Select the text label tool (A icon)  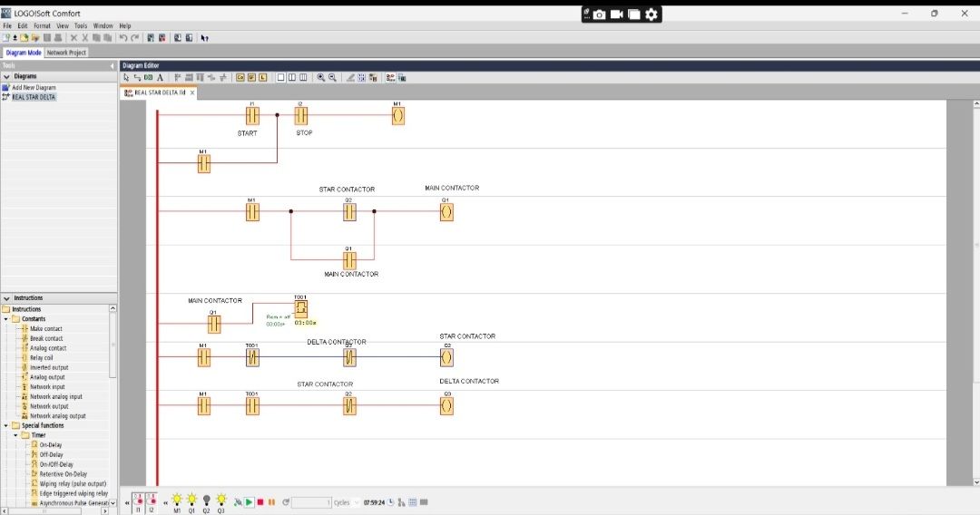point(160,77)
